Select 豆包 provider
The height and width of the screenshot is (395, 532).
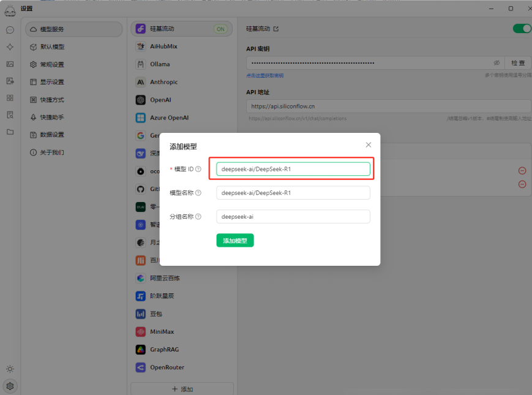click(182, 314)
